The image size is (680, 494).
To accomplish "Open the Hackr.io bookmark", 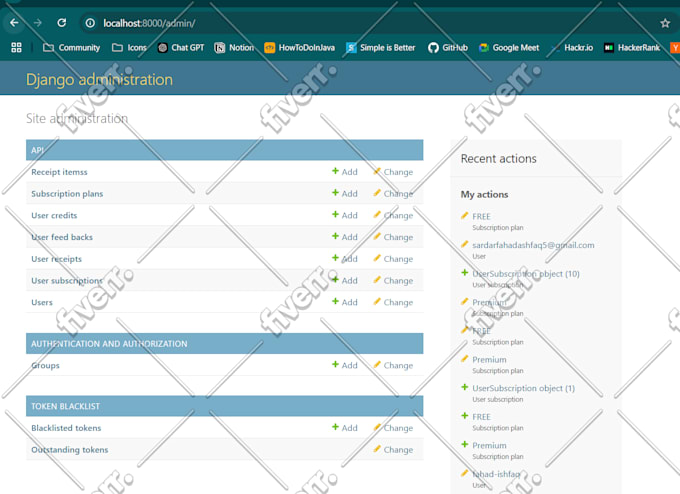I will pos(572,48).
